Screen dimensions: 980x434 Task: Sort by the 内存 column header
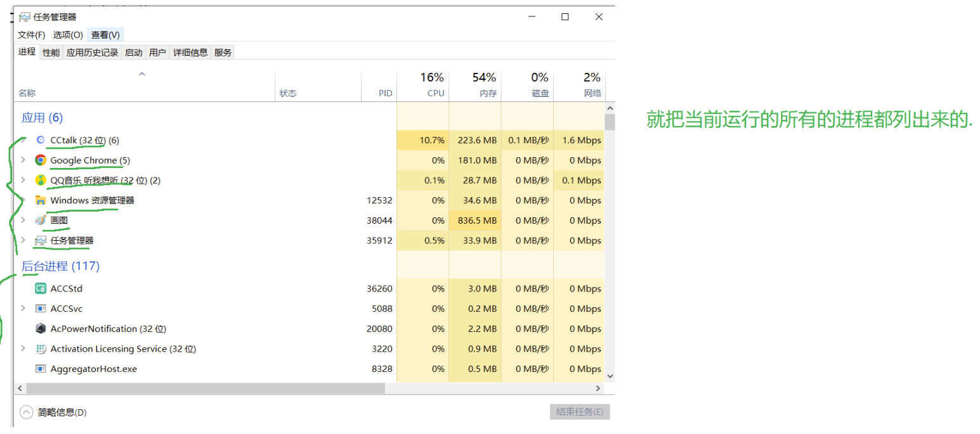(x=474, y=86)
